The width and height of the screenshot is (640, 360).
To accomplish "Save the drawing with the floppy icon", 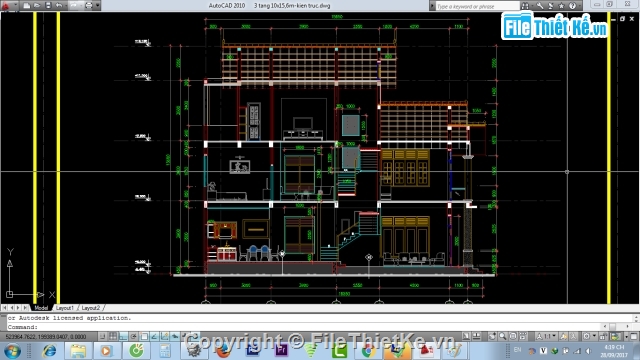I will coord(48,6).
